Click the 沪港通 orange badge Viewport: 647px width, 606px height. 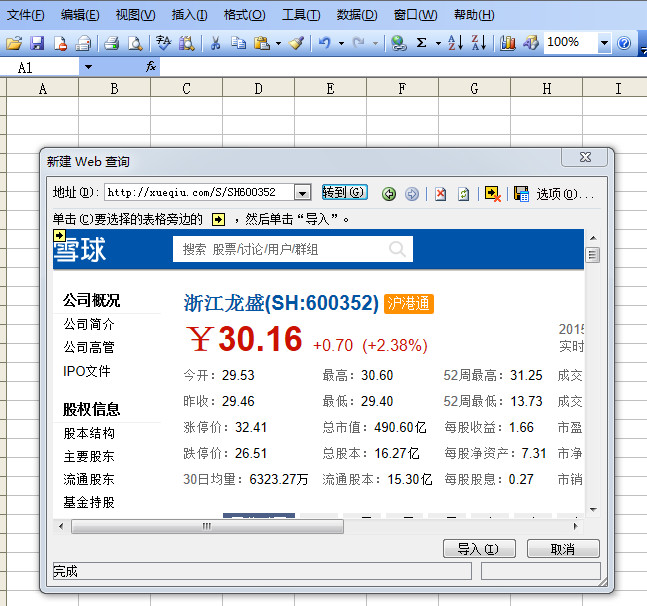409,304
